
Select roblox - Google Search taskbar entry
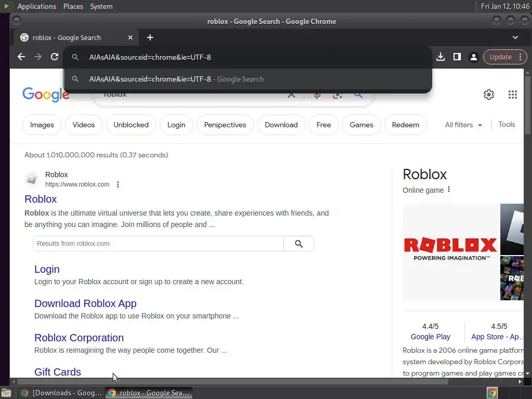[x=149, y=393]
